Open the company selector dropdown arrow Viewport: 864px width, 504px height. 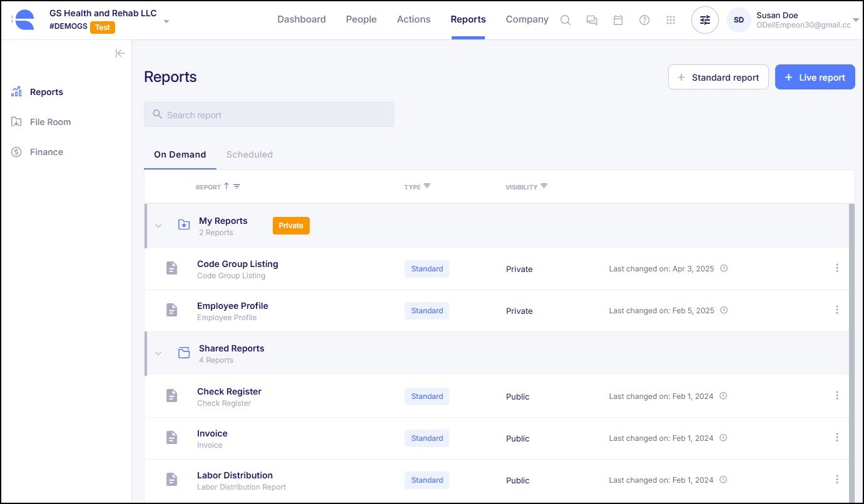click(166, 21)
